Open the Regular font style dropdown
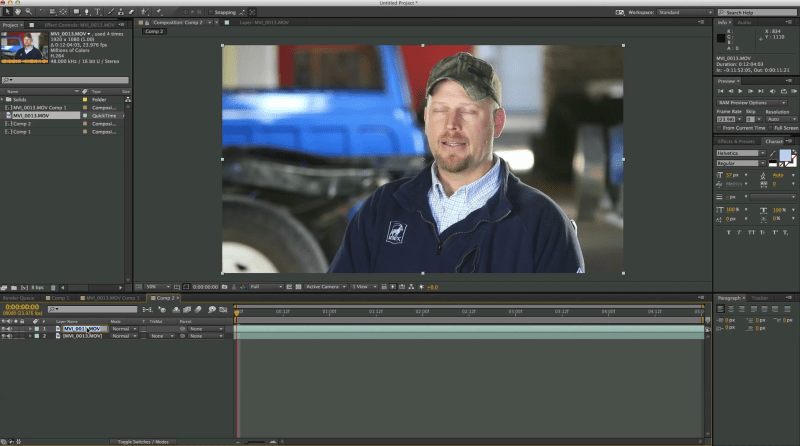Viewport: 800px width, 446px height. point(741,163)
